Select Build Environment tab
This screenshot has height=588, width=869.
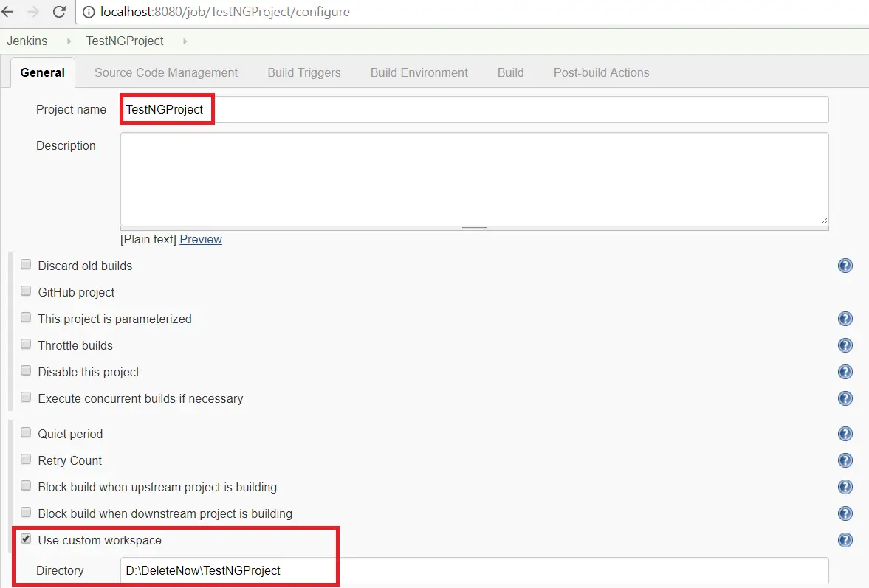click(x=419, y=72)
